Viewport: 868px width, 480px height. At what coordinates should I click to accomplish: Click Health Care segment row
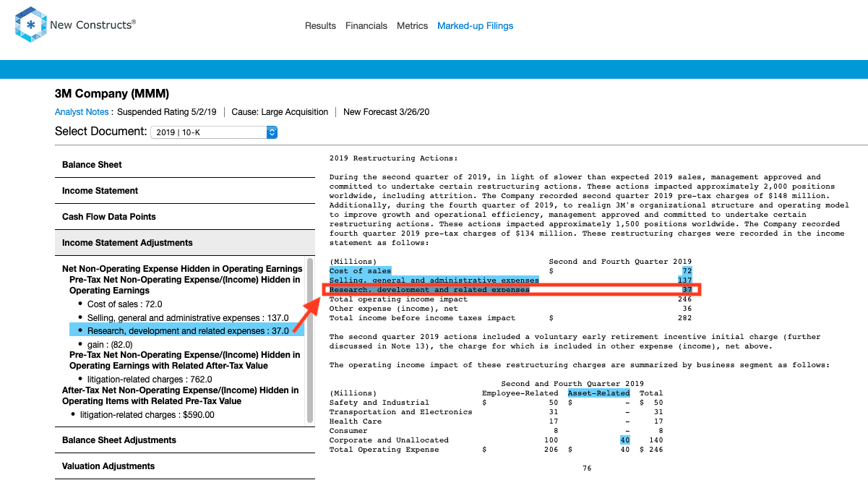point(496,421)
